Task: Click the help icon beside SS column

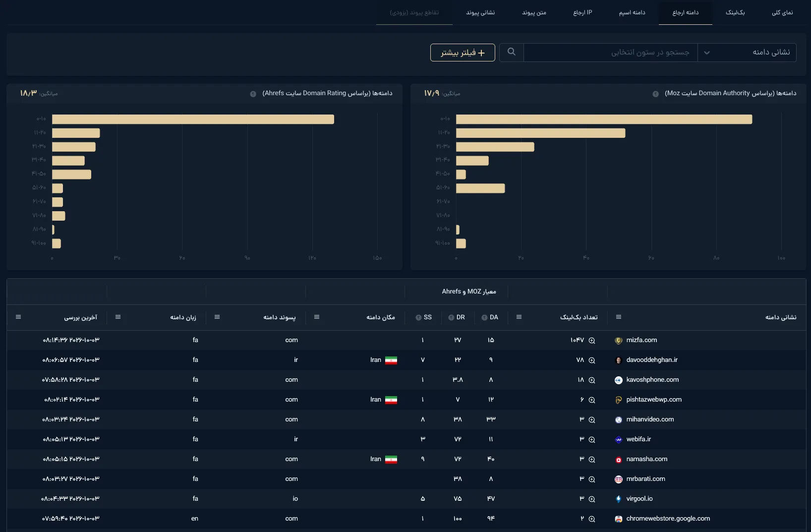Action: 418,318
